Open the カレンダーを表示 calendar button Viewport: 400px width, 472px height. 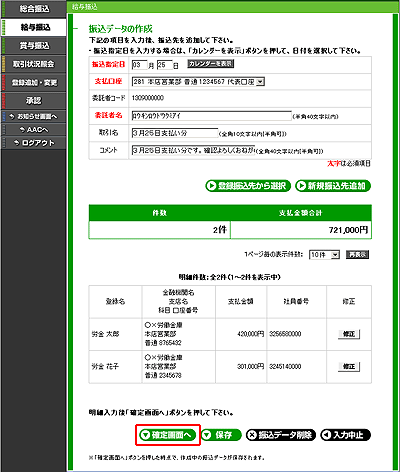[x=211, y=64]
